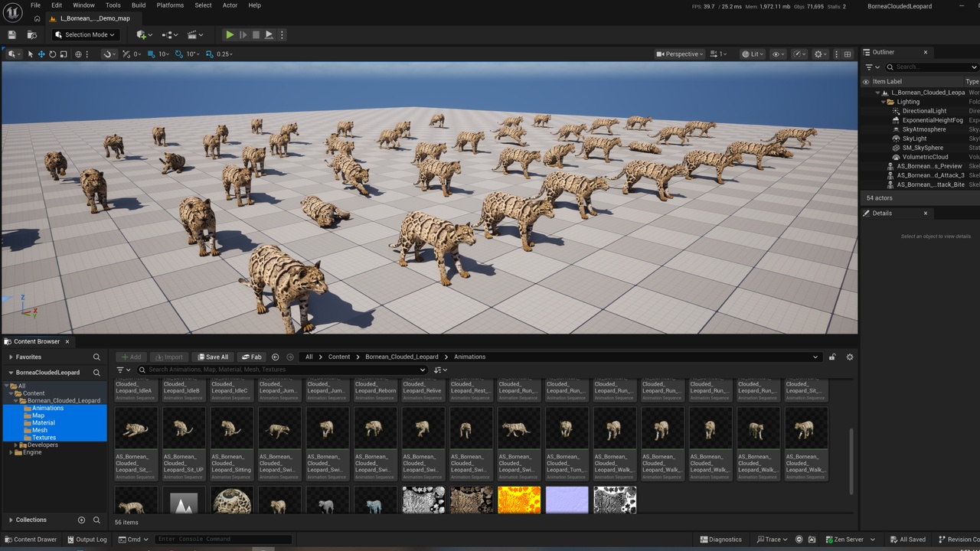This screenshot has height=551, width=980.
Task: Open the Cinematics clapperboard menu
Action: pos(195,34)
